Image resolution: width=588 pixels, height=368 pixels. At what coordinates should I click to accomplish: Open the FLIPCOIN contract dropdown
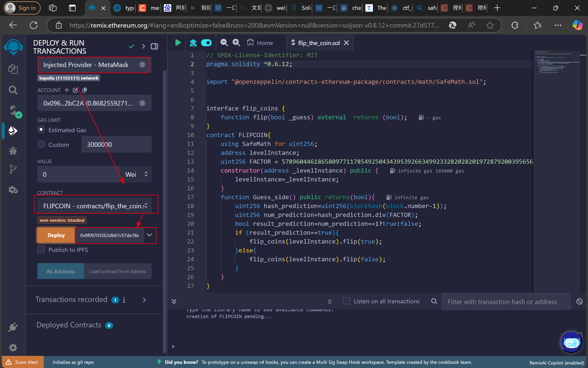pos(94,206)
